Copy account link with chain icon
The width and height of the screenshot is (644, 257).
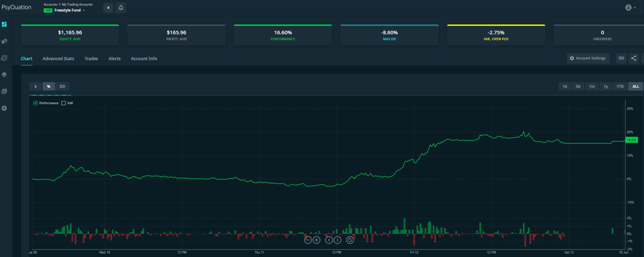click(621, 58)
